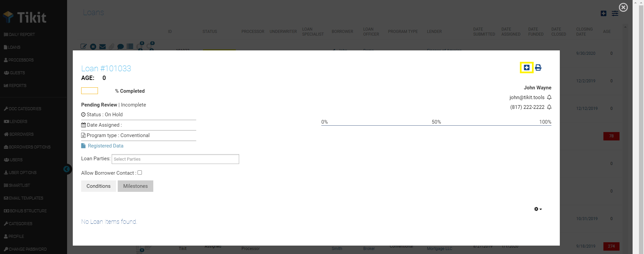Screen dimensions: 644x254
Task: Click the Loans page heading
Action: pyautogui.click(x=94, y=12)
